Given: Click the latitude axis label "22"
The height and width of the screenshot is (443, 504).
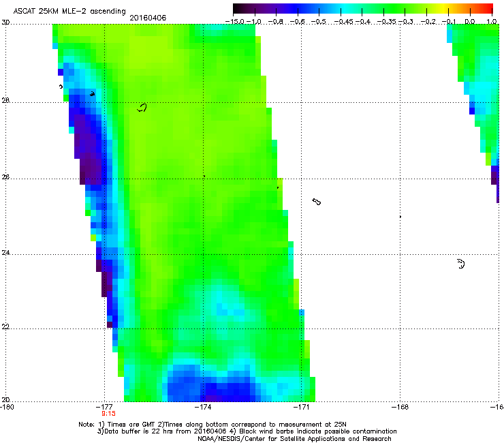Looking at the screenshot, I should coord(5,327).
